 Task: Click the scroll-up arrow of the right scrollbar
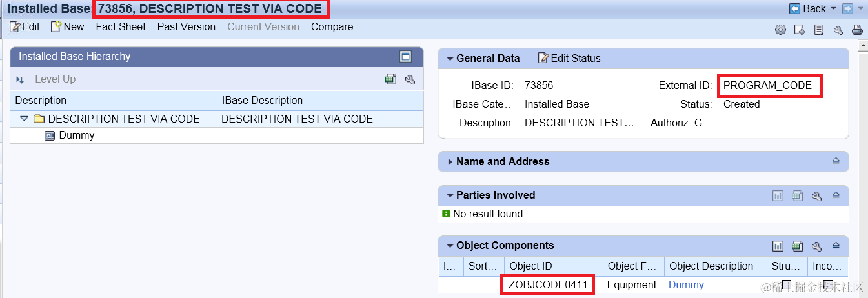coord(863,45)
